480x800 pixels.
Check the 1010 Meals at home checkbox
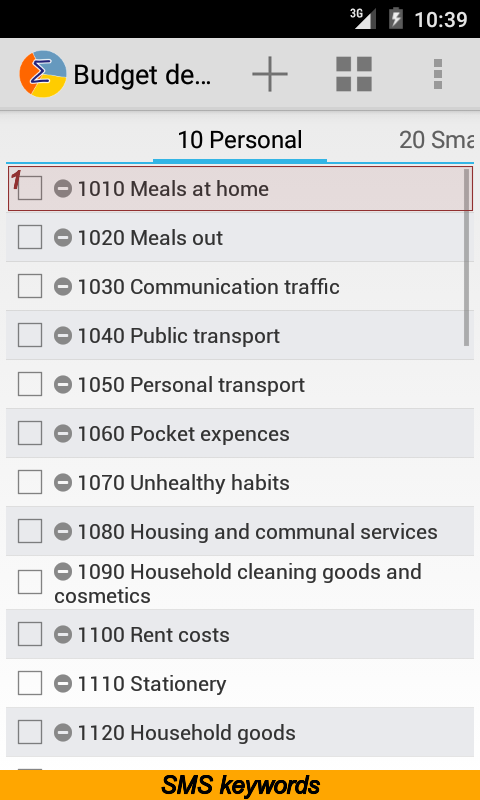click(x=30, y=189)
